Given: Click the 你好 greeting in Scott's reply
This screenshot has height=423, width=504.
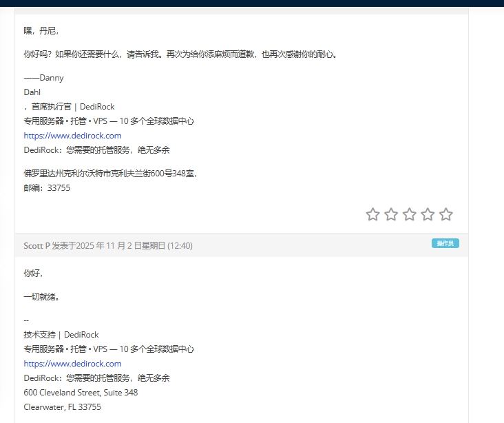Looking at the screenshot, I should (33, 274).
